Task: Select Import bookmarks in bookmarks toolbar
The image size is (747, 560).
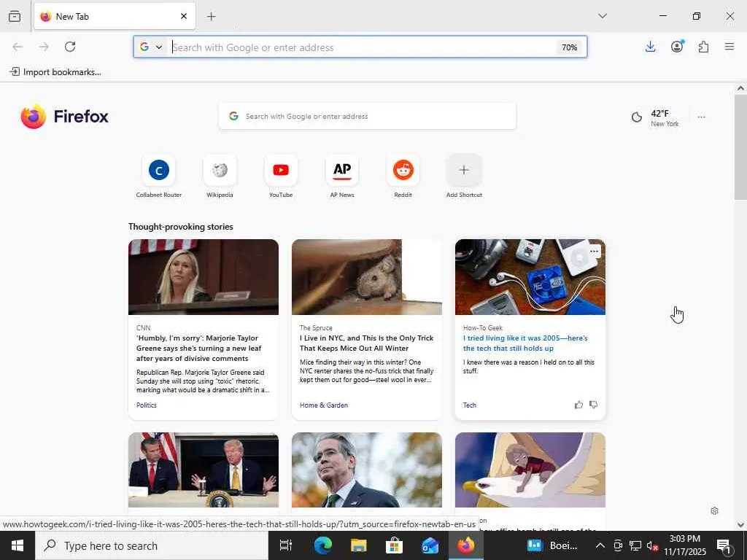Action: 55,72
